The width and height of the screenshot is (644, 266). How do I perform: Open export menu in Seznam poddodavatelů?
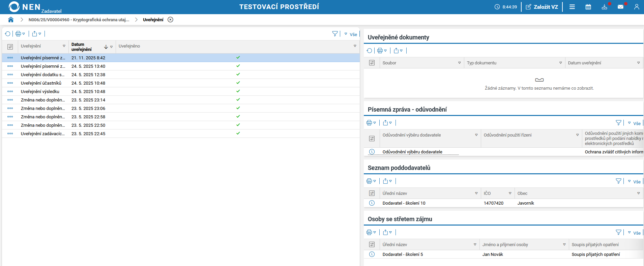pyautogui.click(x=387, y=181)
